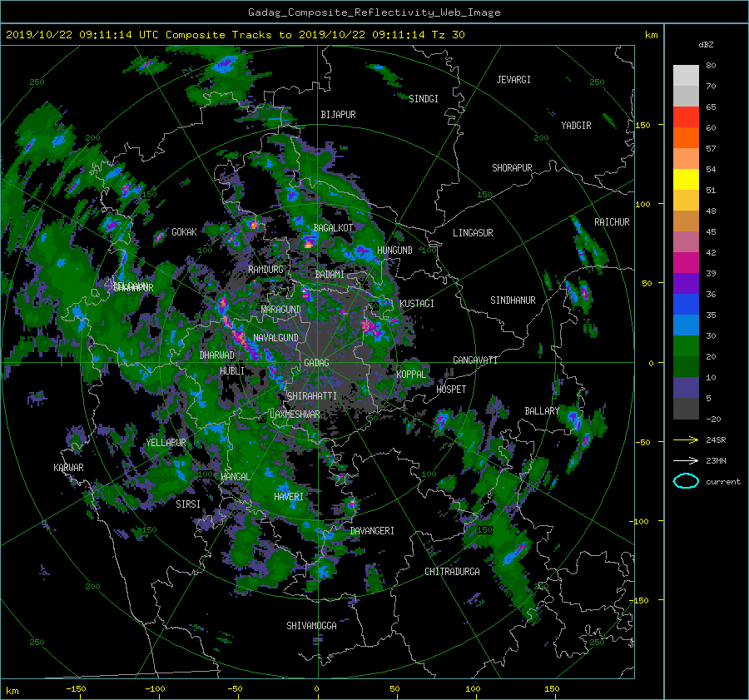Click the SHIVAMOGGA city label
Viewport: 749px width, 700px height.
pos(311,626)
